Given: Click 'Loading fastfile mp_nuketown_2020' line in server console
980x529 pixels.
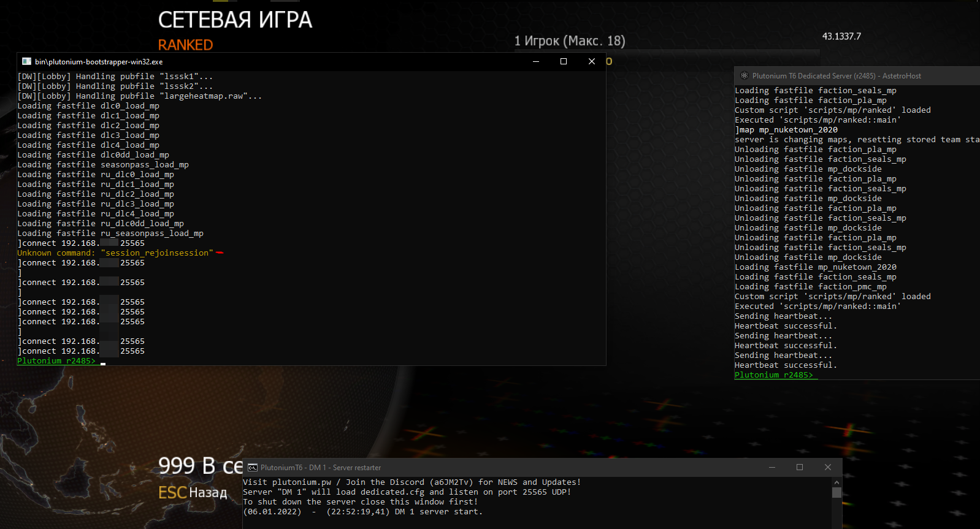Looking at the screenshot, I should tap(816, 267).
